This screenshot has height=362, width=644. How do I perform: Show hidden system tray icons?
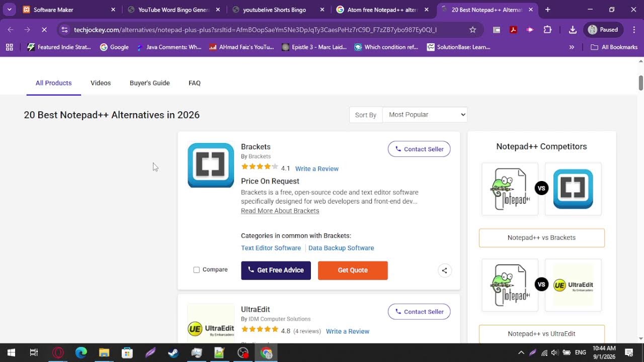coord(521,352)
